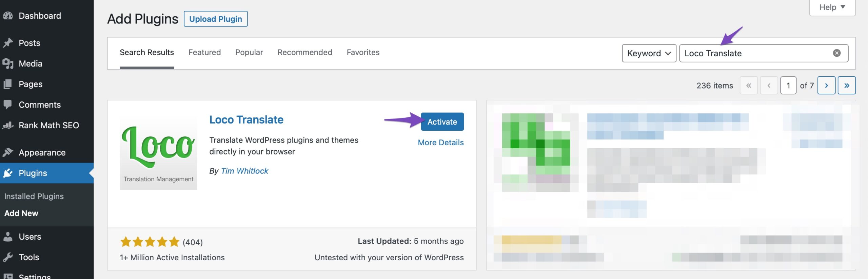The height and width of the screenshot is (279, 868).
Task: Click the Users person icon
Action: point(8,237)
